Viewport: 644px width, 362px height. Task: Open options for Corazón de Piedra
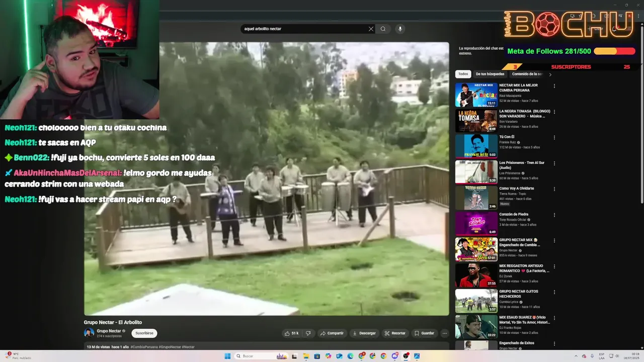point(554,215)
